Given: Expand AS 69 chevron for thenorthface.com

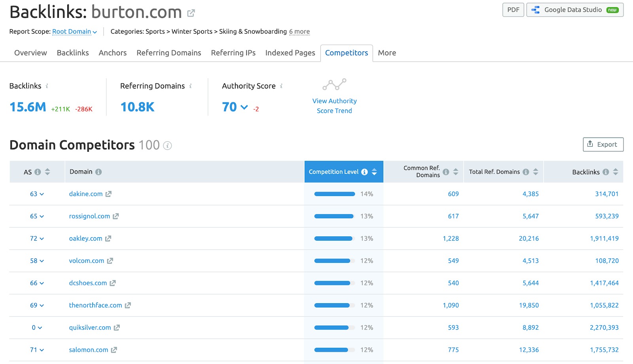Looking at the screenshot, I should 42,306.
